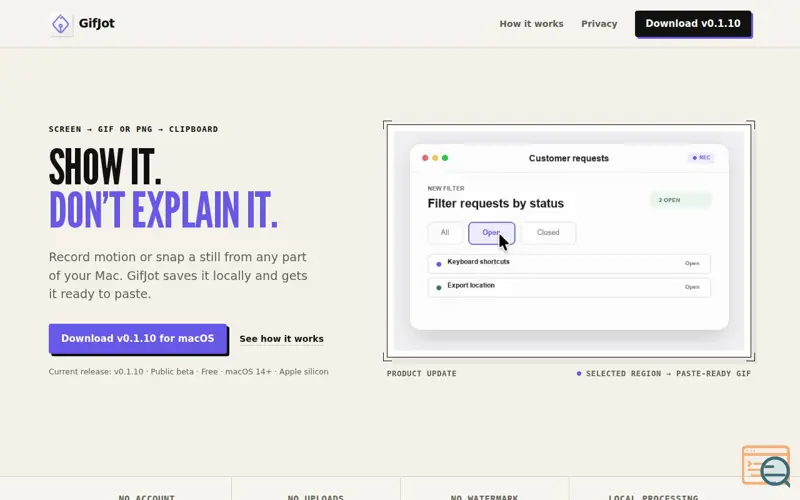
Task: Click the NEW FILTER label in demo
Action: (x=446, y=188)
